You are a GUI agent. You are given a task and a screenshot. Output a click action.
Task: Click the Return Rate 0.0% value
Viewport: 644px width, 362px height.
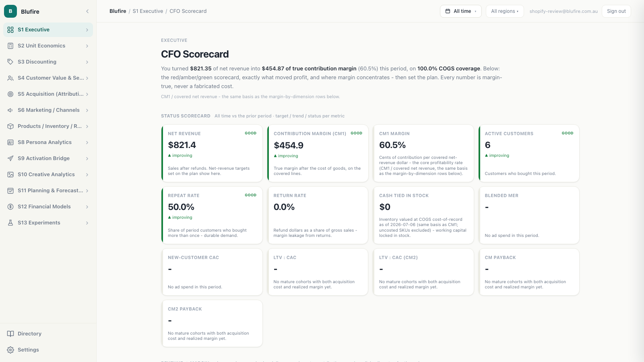click(x=284, y=207)
